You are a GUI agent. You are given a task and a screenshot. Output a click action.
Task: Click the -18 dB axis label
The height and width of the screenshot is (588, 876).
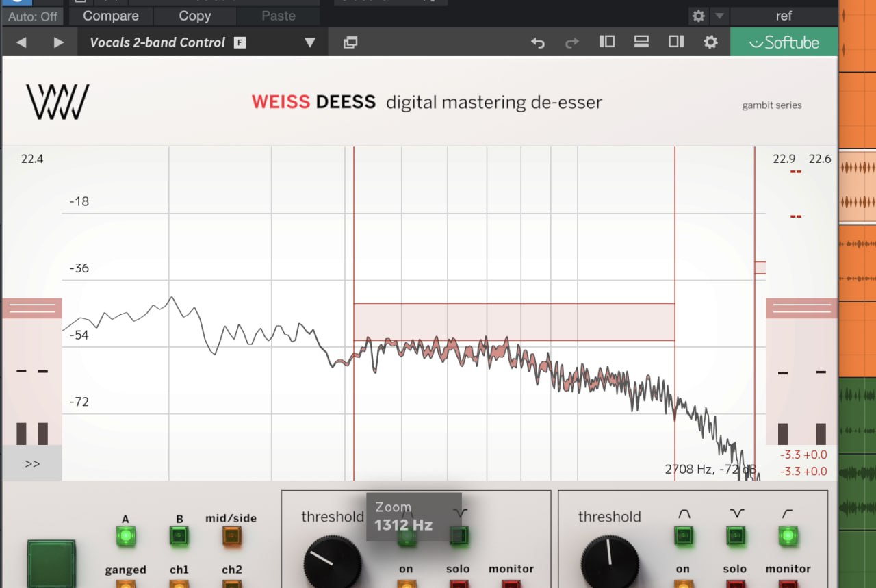point(79,201)
